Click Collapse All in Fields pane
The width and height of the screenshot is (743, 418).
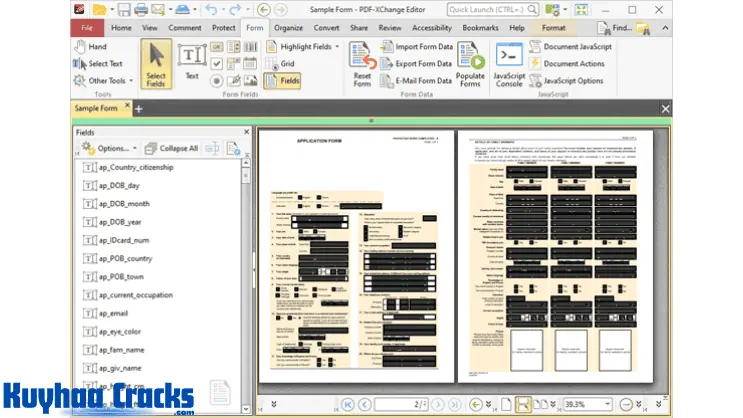pos(172,148)
